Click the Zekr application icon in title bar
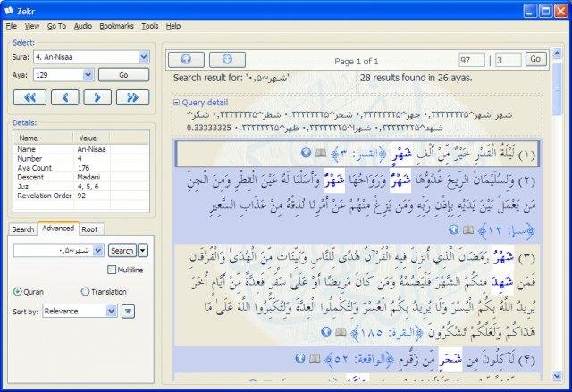The height and width of the screenshot is (392, 572). pos(9,11)
